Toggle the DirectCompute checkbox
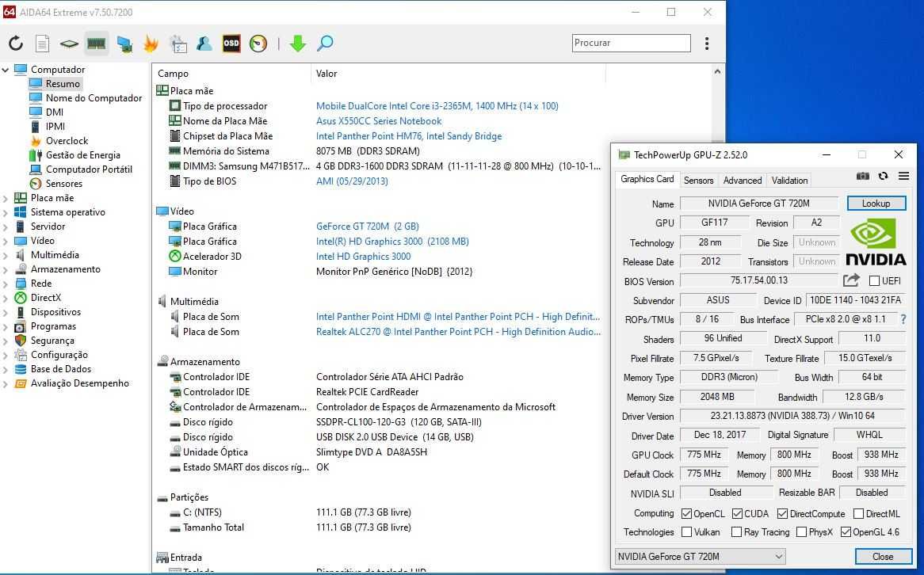 (x=782, y=514)
